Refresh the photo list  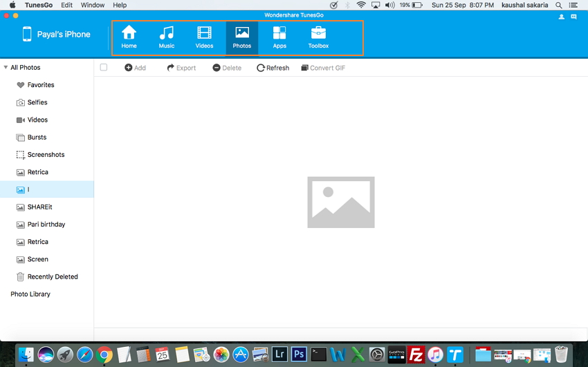[x=273, y=68]
